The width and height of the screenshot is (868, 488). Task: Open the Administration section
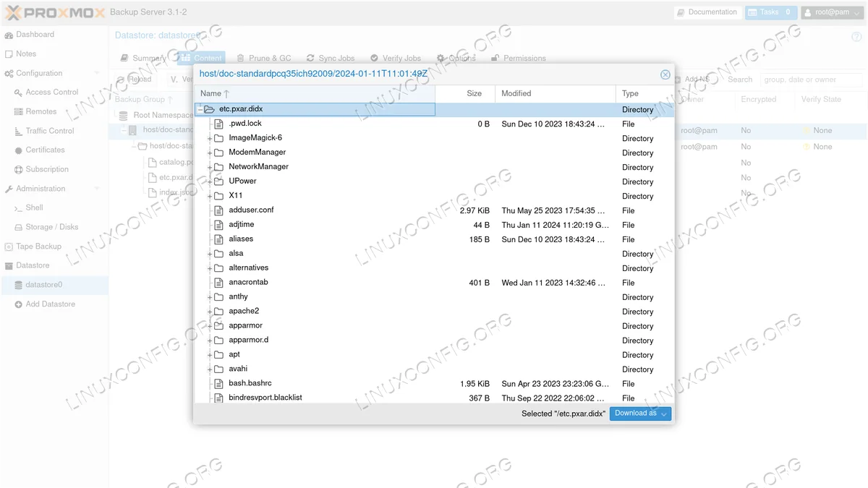pyautogui.click(x=54, y=189)
